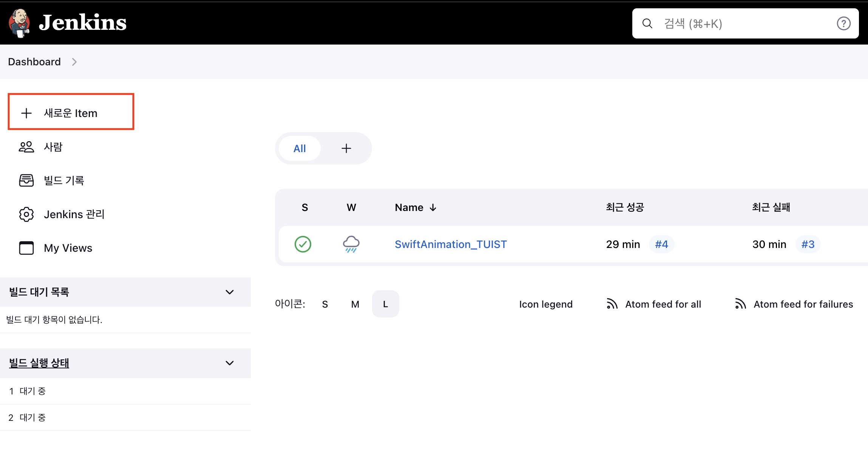Open My Views from the sidebar
Screen dimensions: 868x465
[68, 248]
